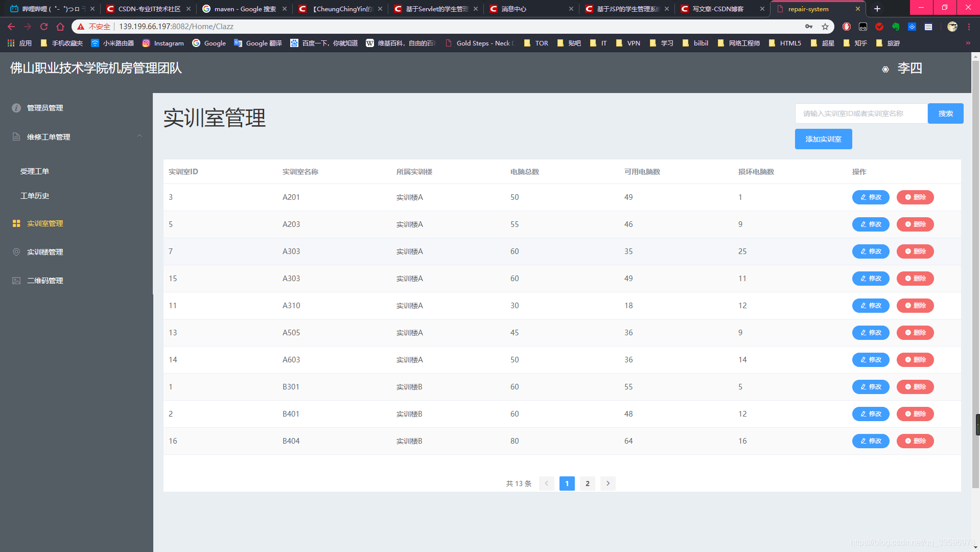Go to pagination page 2
Image resolution: width=980 pixels, height=552 pixels.
coord(588,484)
